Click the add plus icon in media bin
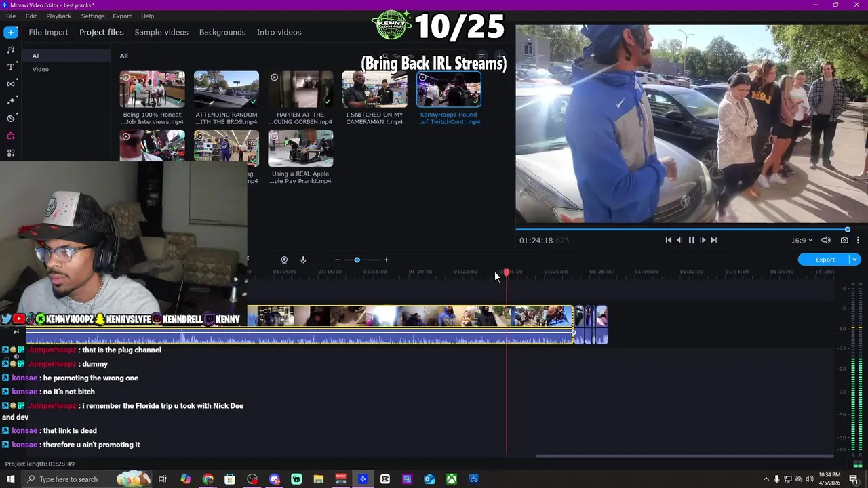868x488 pixels. (x=500, y=56)
